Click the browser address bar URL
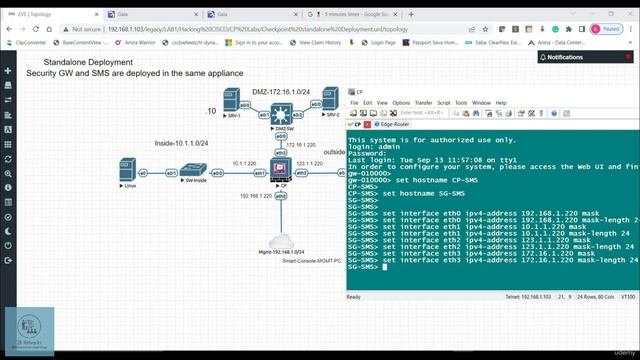The image size is (640, 360). pos(258,29)
